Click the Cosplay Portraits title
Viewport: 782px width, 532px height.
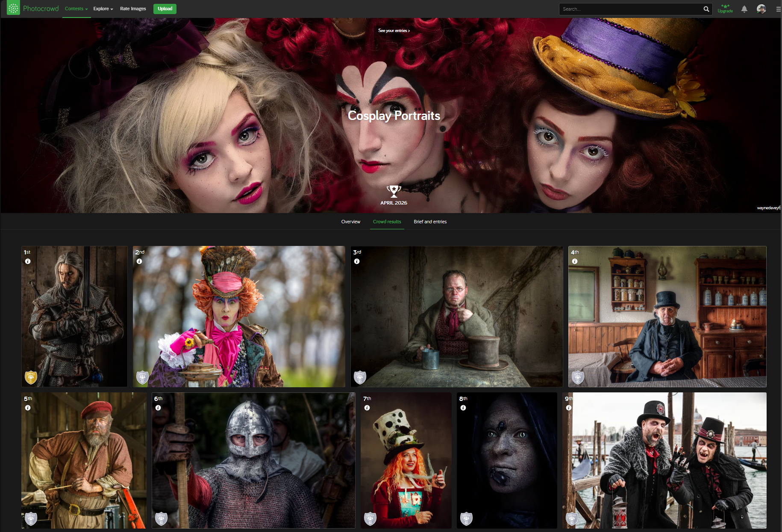(394, 115)
